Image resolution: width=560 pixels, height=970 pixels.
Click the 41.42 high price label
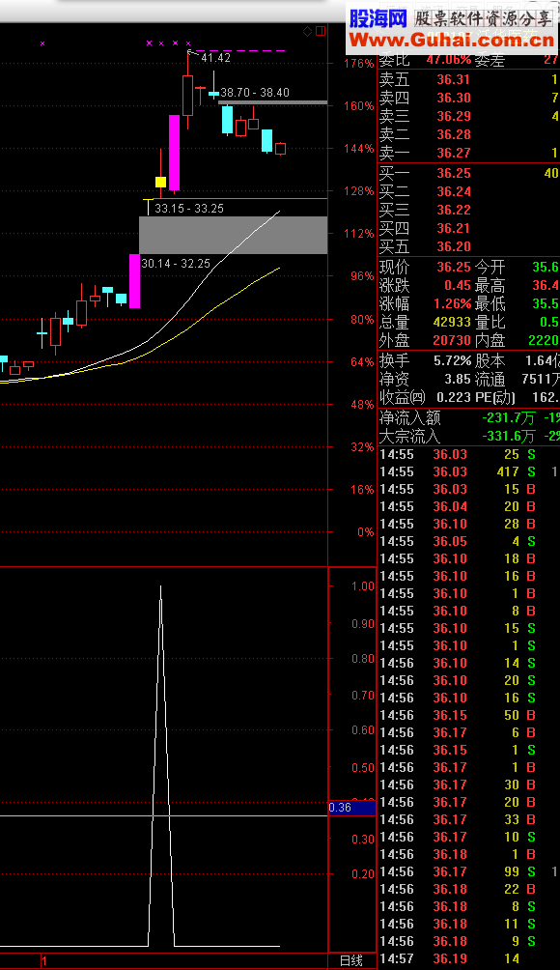[215, 58]
